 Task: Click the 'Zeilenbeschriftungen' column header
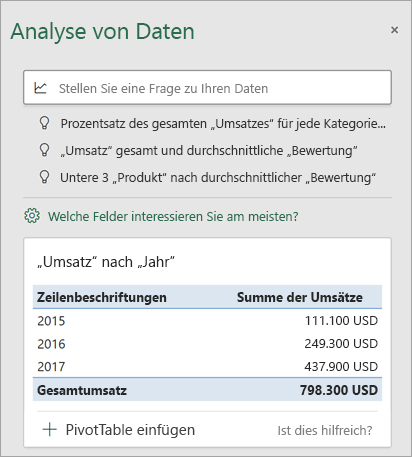coord(102,297)
